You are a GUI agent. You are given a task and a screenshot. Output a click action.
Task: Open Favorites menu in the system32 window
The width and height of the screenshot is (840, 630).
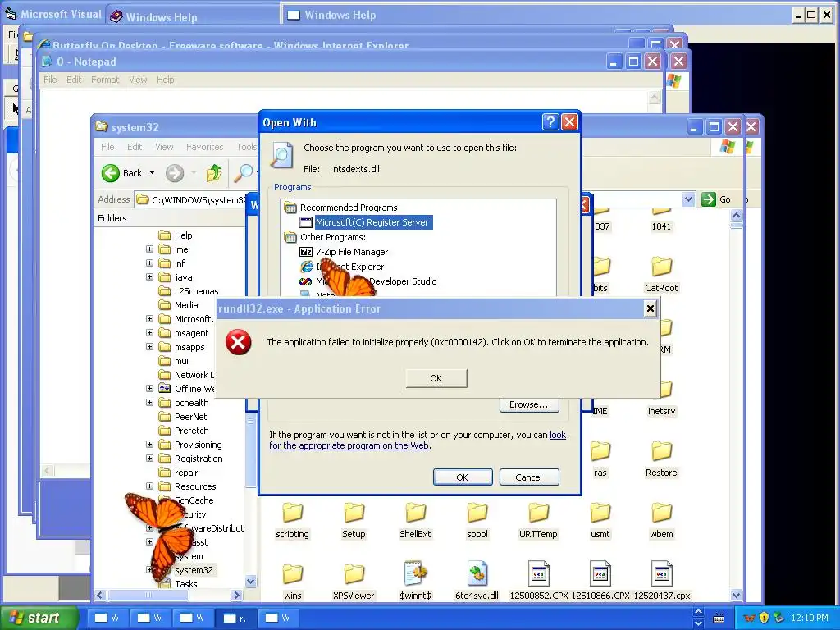[204, 147]
